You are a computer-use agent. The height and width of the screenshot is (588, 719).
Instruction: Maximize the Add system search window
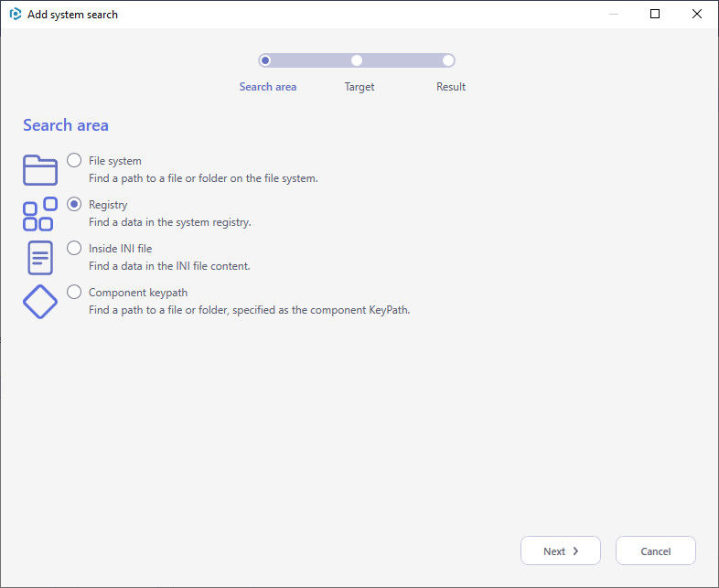pyautogui.click(x=655, y=14)
